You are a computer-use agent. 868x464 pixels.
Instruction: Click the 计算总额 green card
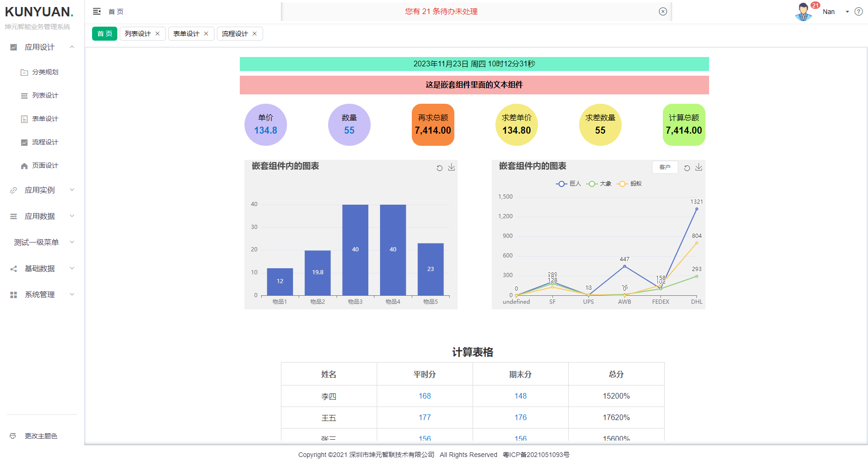684,125
